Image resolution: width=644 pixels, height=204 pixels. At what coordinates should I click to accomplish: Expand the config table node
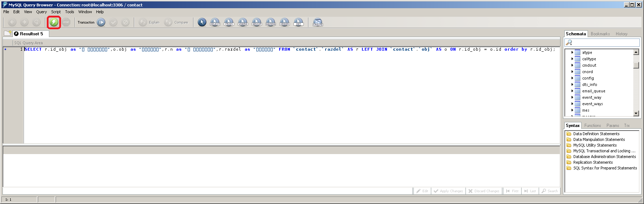pos(572,78)
